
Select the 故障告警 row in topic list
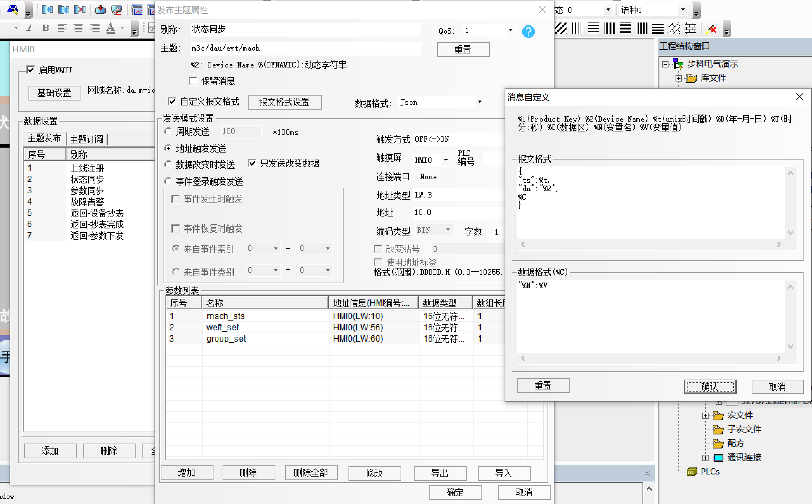pyautogui.click(x=89, y=202)
